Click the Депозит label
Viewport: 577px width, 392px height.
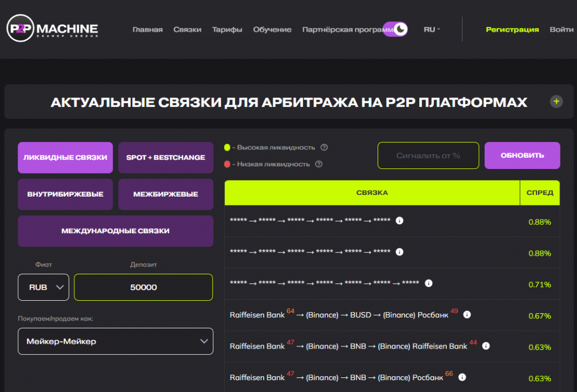(x=144, y=264)
